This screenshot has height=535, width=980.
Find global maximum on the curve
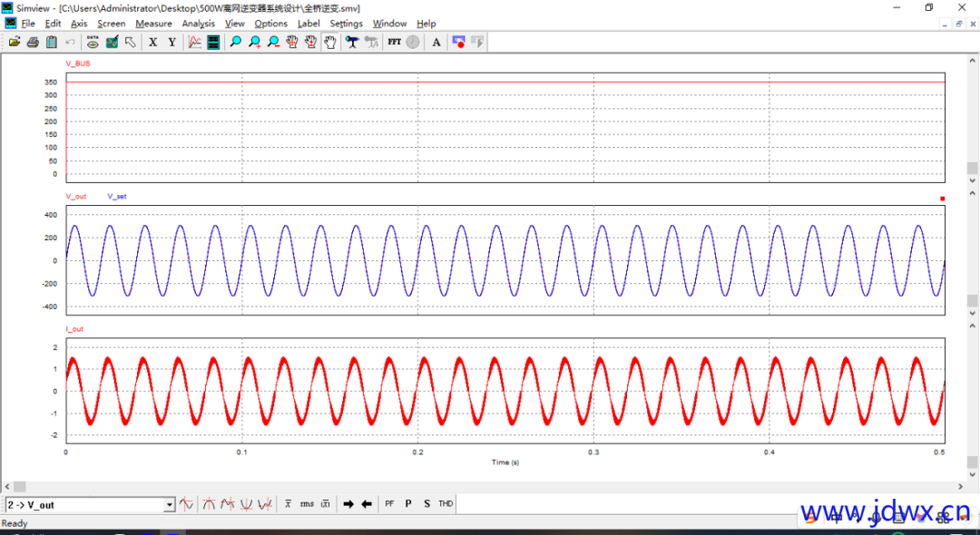pyautogui.click(x=209, y=504)
